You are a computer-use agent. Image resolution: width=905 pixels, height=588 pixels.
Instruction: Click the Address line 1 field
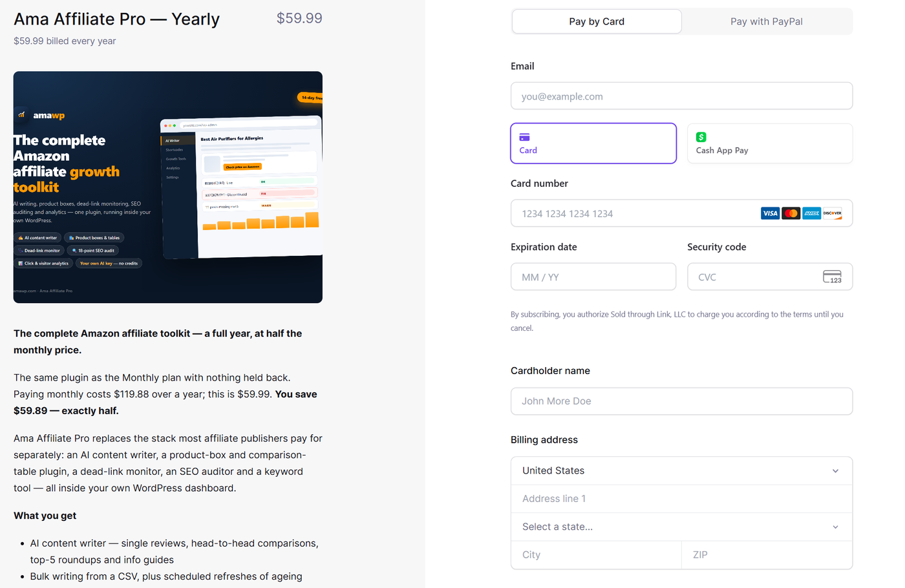[681, 499]
